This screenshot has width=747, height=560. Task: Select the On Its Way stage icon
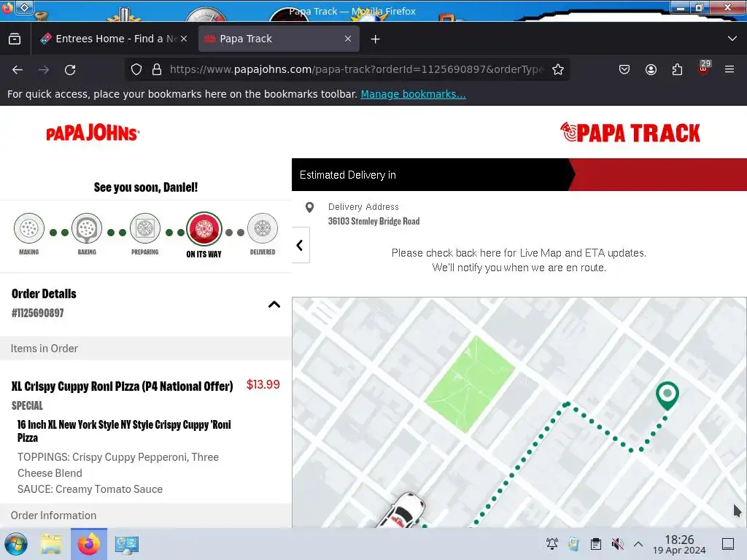pyautogui.click(x=204, y=229)
